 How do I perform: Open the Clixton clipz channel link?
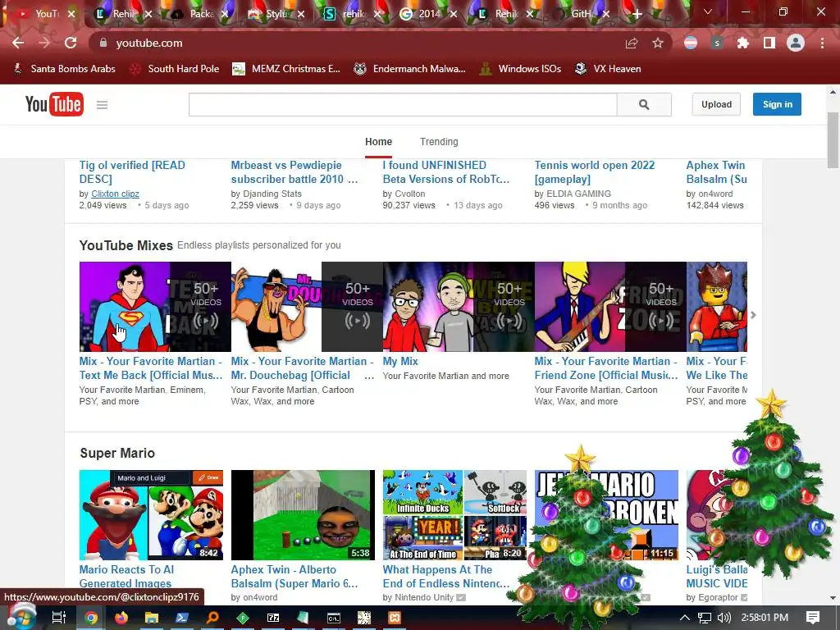coord(115,194)
